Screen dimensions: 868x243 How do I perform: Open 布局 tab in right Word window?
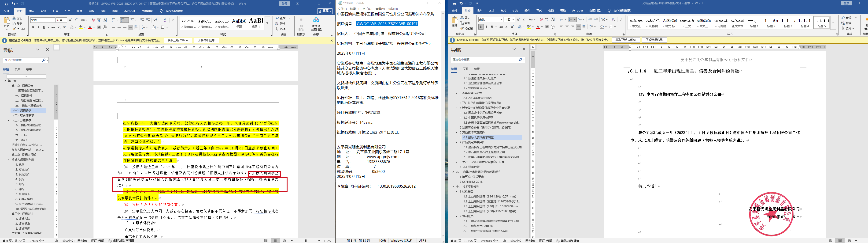503,11
